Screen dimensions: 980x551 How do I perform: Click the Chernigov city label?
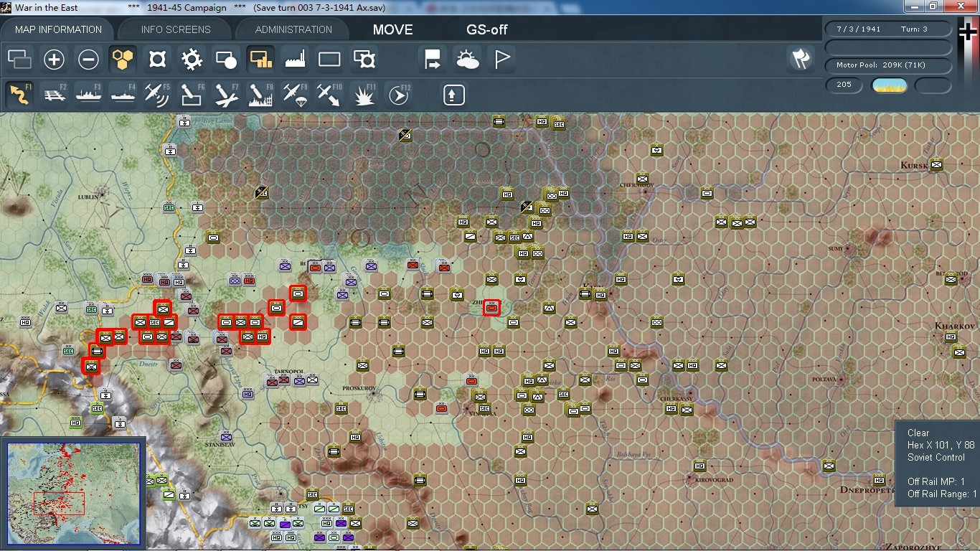(637, 185)
